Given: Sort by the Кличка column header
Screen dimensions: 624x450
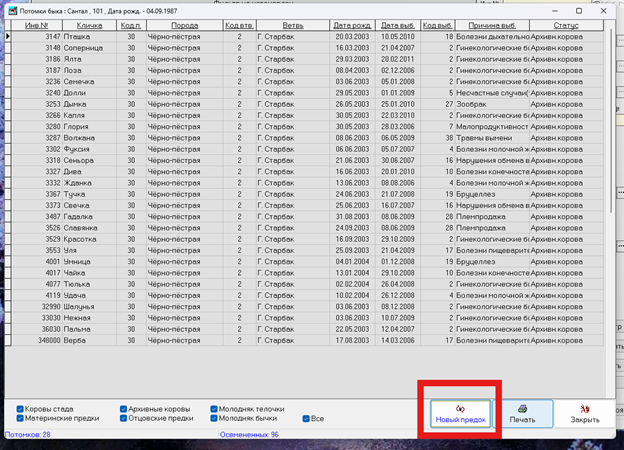Looking at the screenshot, I should coord(90,25).
